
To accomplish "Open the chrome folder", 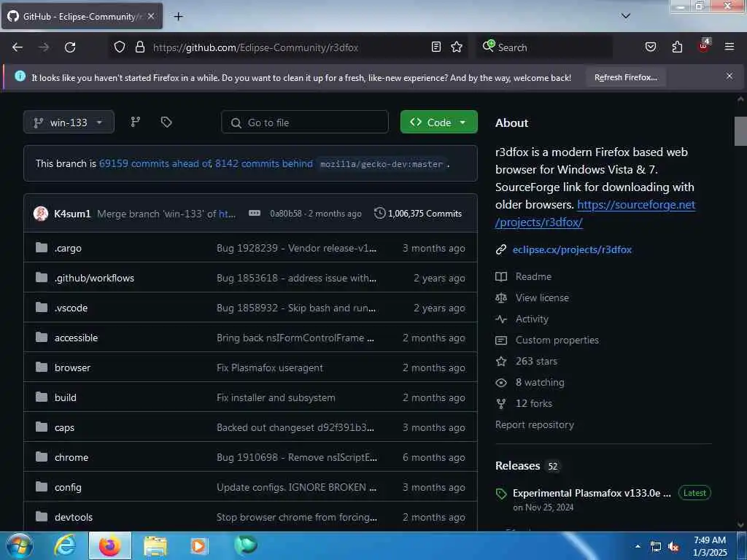I will click(71, 458).
